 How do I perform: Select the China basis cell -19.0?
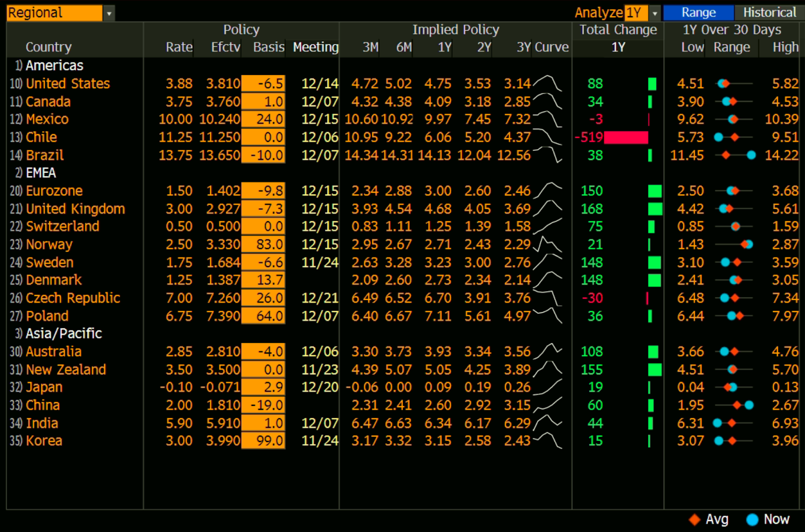click(x=263, y=405)
